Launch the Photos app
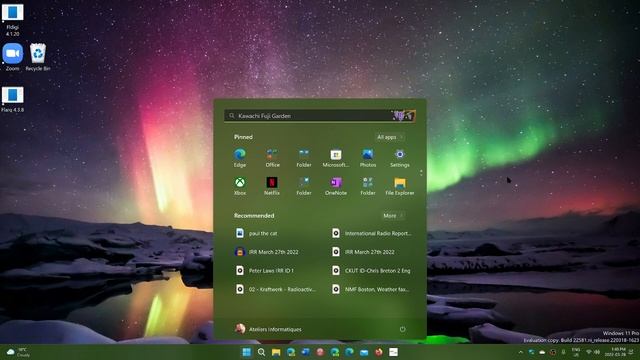The width and height of the screenshot is (640, 360). [x=368, y=158]
